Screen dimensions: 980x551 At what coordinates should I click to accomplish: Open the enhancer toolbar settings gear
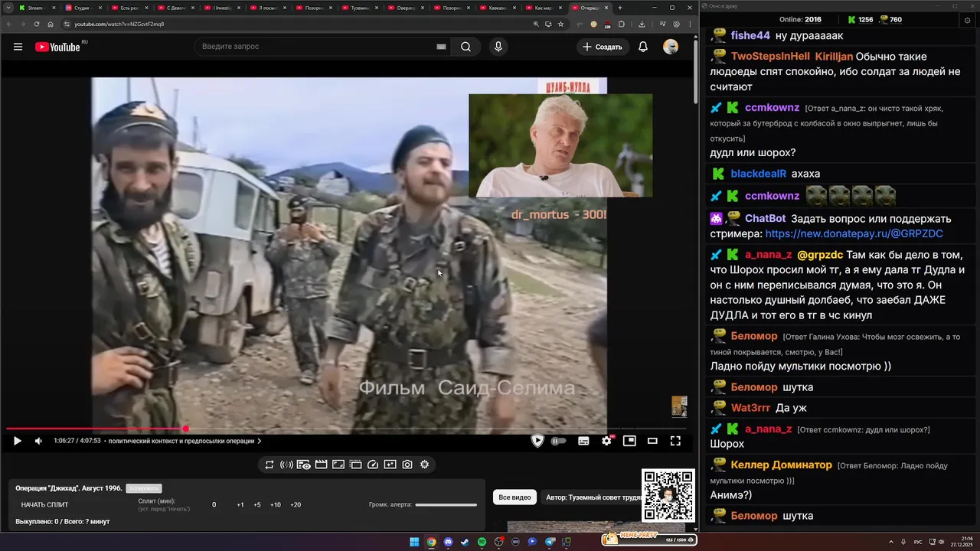tap(424, 465)
